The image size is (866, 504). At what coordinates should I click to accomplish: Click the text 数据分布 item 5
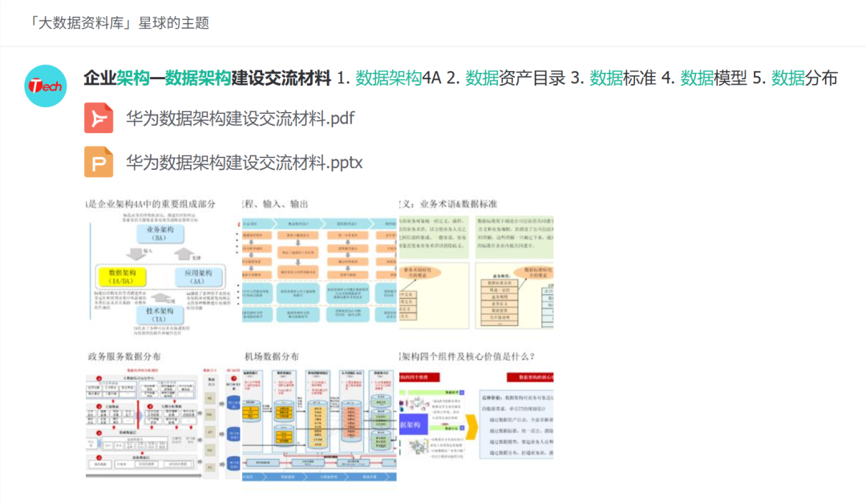coord(805,78)
